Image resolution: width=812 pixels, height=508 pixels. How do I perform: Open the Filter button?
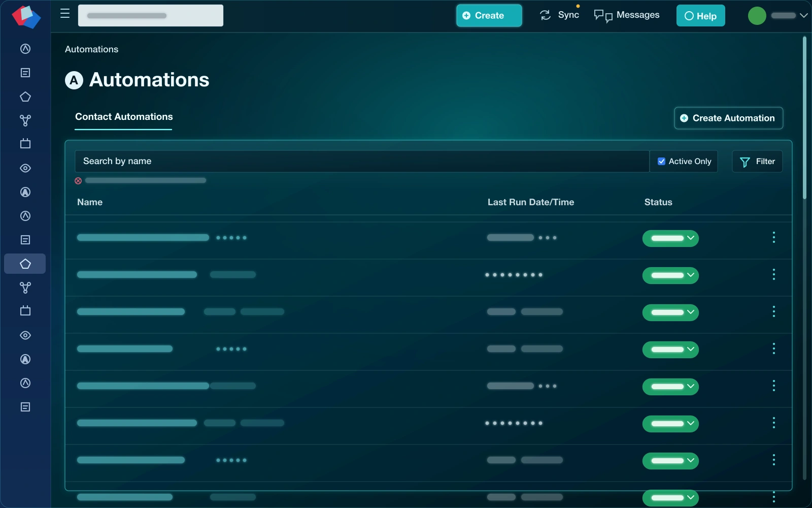(x=757, y=162)
